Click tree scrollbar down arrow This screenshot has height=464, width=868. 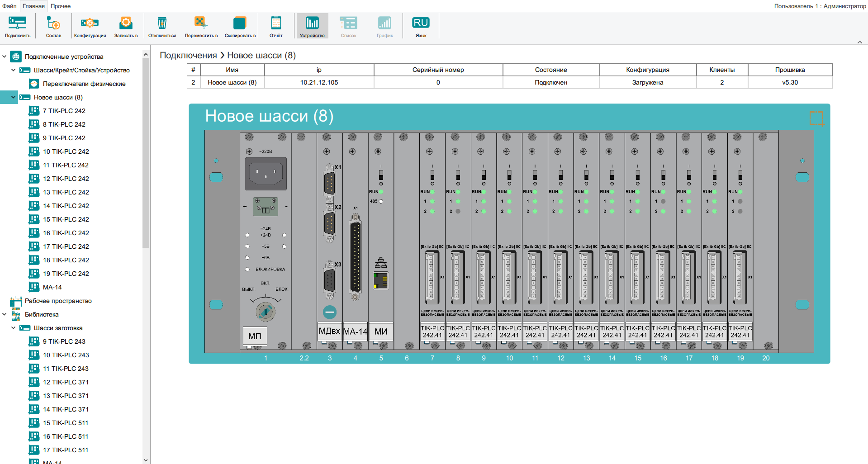[146, 460]
